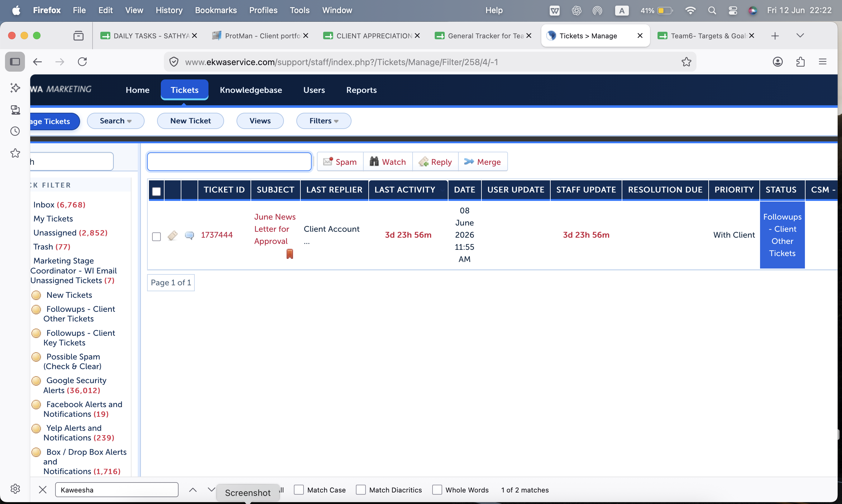
Task: Open a new browser tab
Action: (x=775, y=36)
